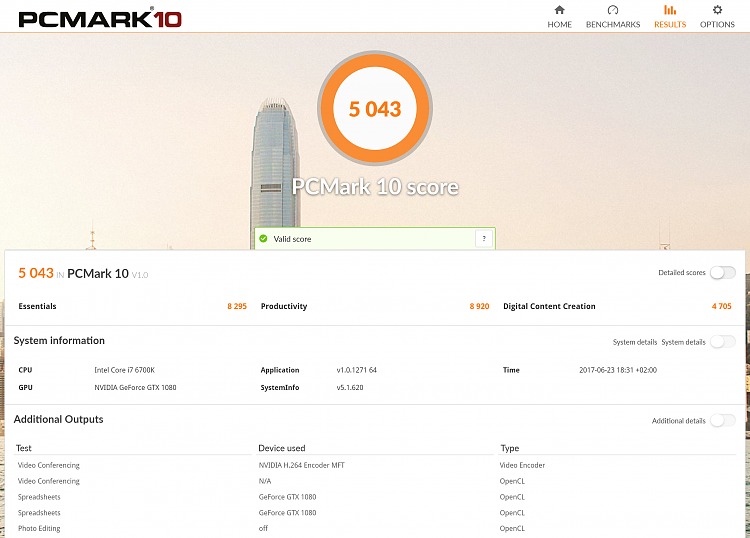Click the Valid score banner
Image resolution: width=750 pixels, height=538 pixels.
[375, 238]
